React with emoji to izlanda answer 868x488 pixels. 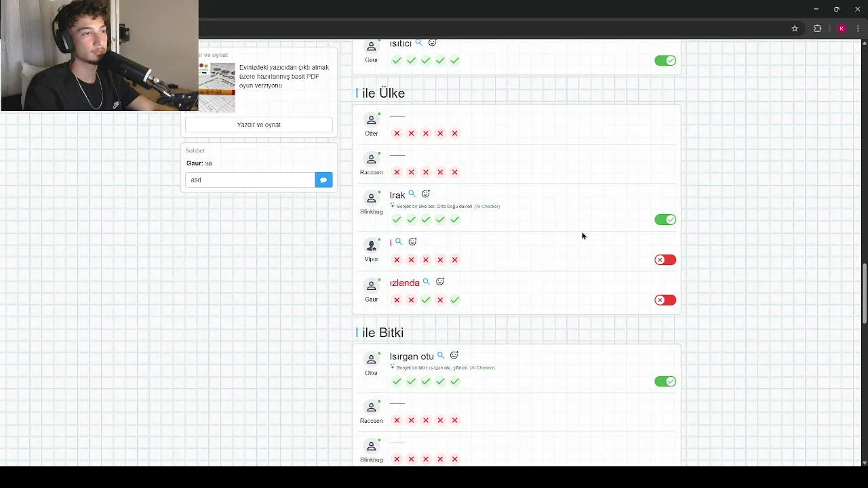(440, 281)
